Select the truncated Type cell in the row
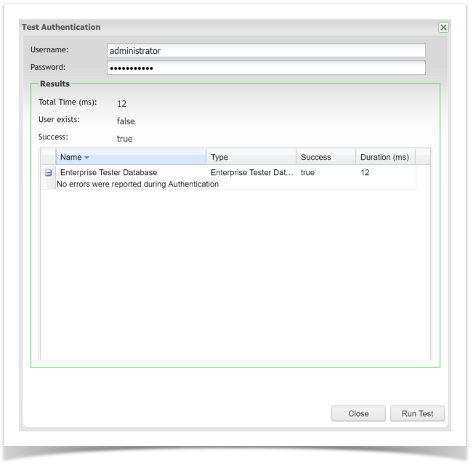476x467 pixels. [251, 173]
